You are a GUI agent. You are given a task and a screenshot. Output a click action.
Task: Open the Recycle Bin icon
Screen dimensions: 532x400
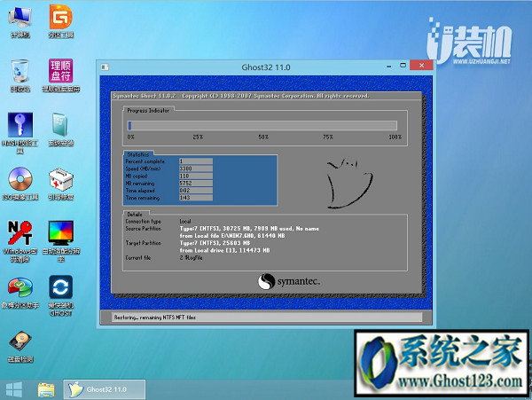[x=20, y=75]
